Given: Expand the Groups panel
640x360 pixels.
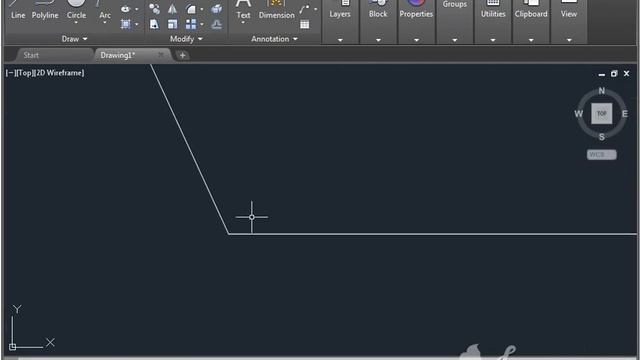Looking at the screenshot, I should pyautogui.click(x=455, y=40).
